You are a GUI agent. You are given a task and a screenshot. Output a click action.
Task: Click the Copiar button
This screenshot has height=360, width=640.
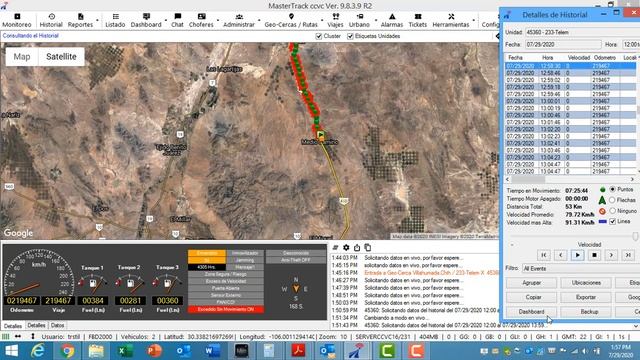[531, 297]
